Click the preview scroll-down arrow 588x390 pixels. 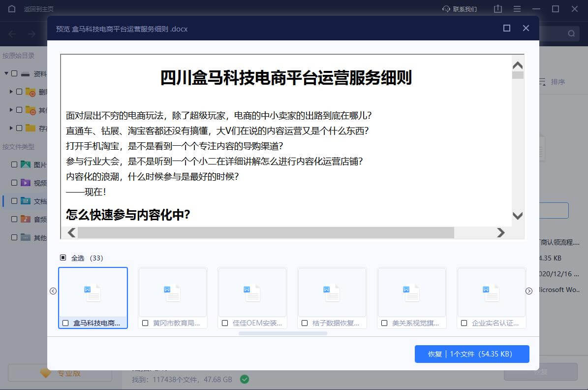coord(518,216)
